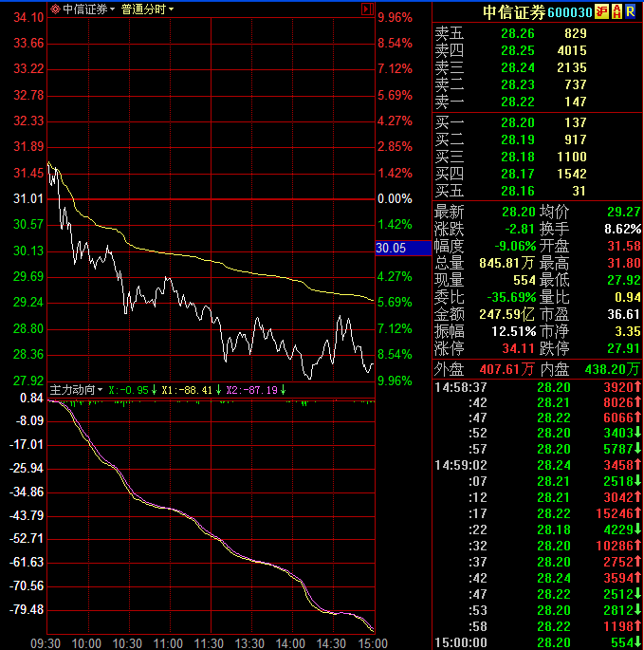The height and width of the screenshot is (650, 644).
Task: Click the 34.10 top price axis label
Action: click(x=28, y=17)
